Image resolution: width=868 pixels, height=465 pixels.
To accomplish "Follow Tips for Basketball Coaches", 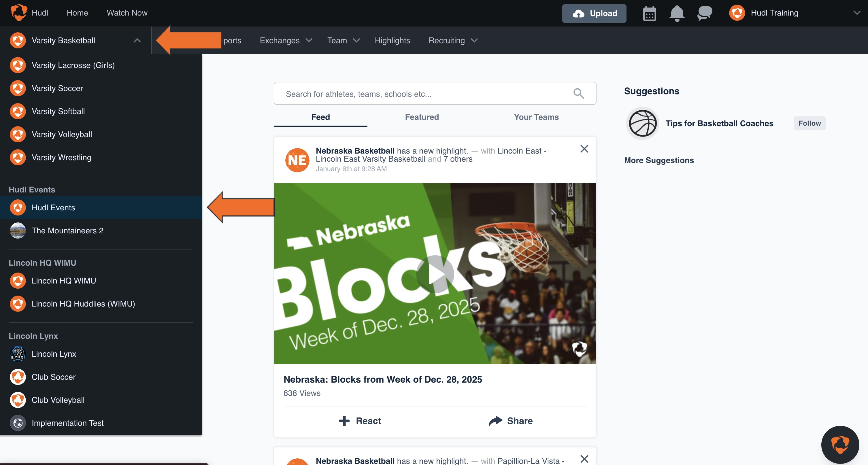I will click(x=809, y=123).
